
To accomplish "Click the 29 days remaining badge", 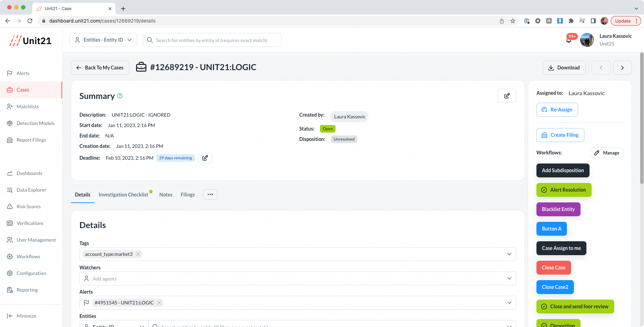I will [x=176, y=158].
